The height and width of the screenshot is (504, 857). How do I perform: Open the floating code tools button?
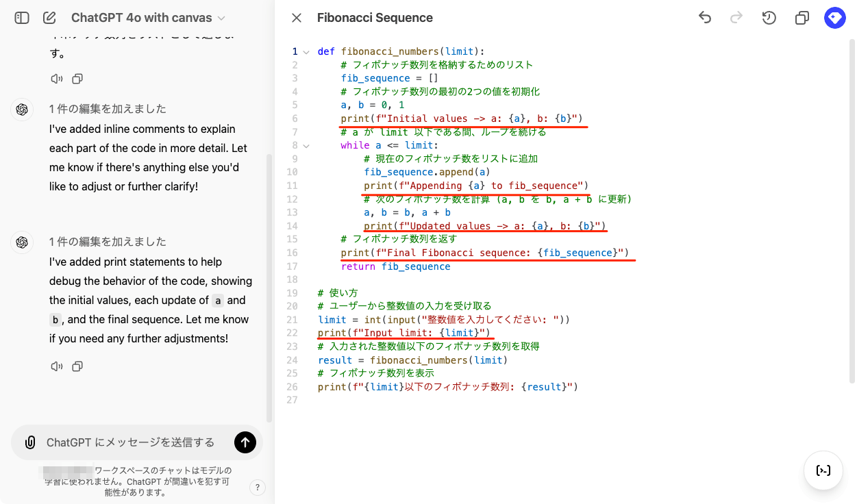[823, 470]
